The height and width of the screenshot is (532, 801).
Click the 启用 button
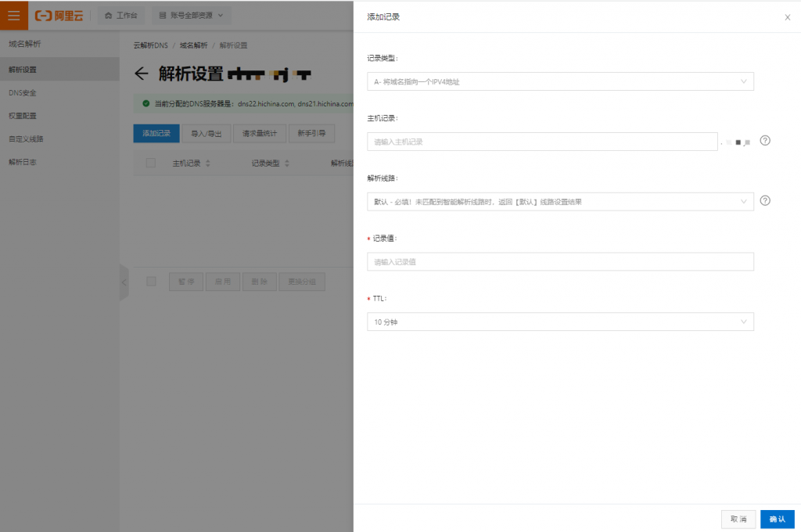coord(223,282)
